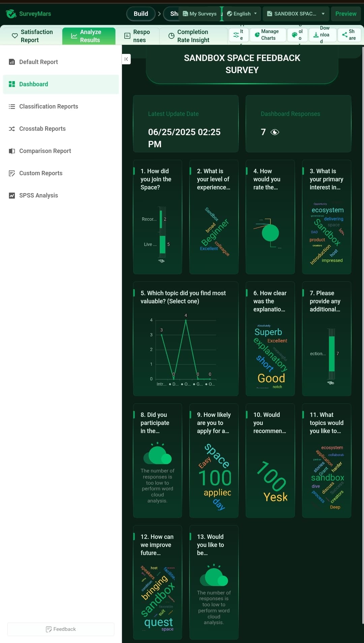Toggle the Live legend in question 1 chart
Viewport: 364px width, 643px height.
150,244
